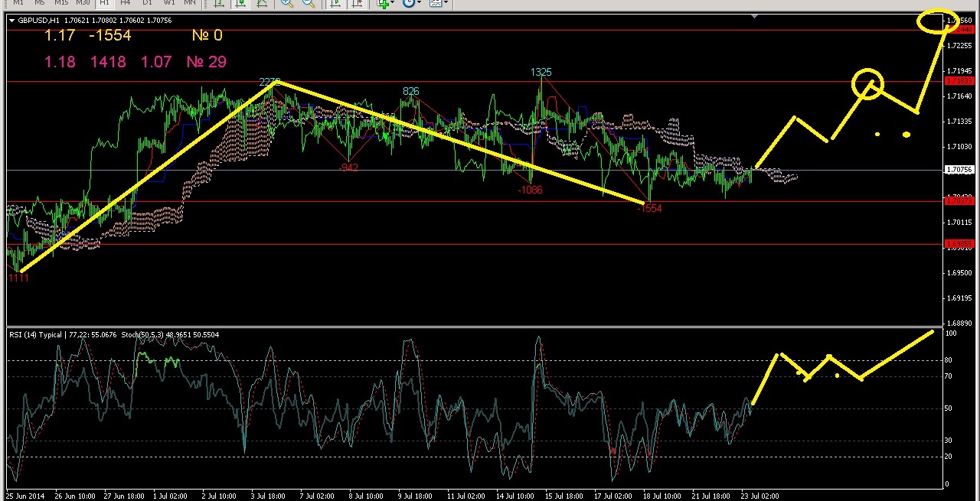This screenshot has height=501, width=980.
Task: Toggle the M1 timeframe button
Action: click(x=18, y=3)
